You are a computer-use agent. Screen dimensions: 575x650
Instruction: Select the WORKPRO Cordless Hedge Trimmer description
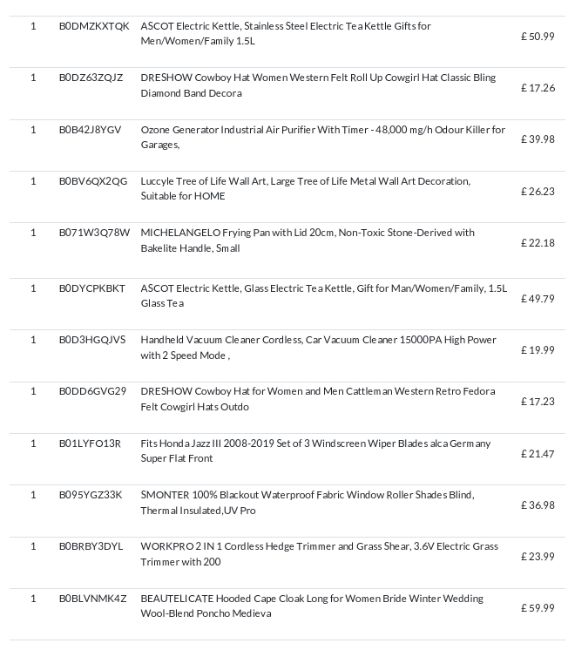319,554
